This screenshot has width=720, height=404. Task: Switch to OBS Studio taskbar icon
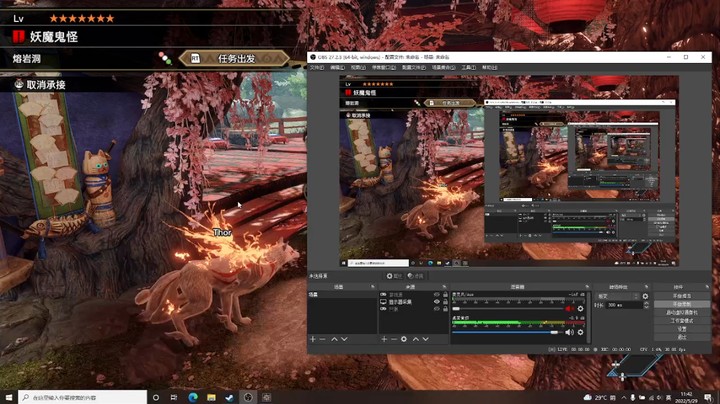pyautogui.click(x=248, y=397)
